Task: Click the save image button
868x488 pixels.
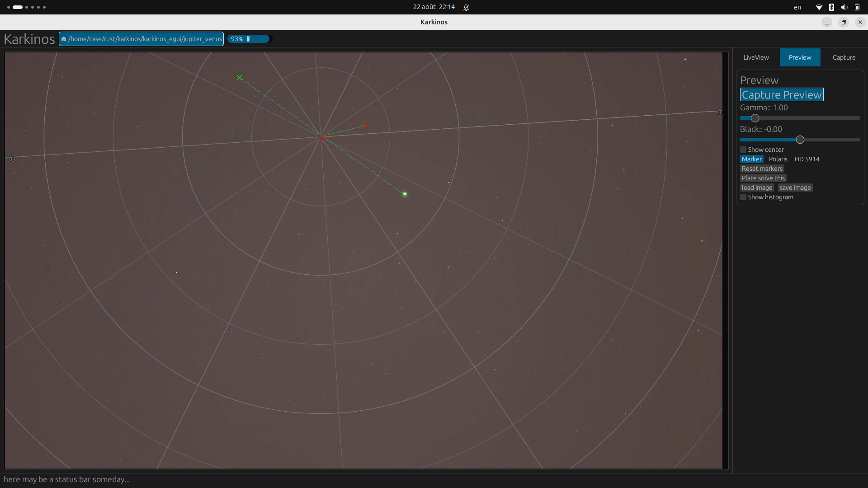Action: point(795,188)
